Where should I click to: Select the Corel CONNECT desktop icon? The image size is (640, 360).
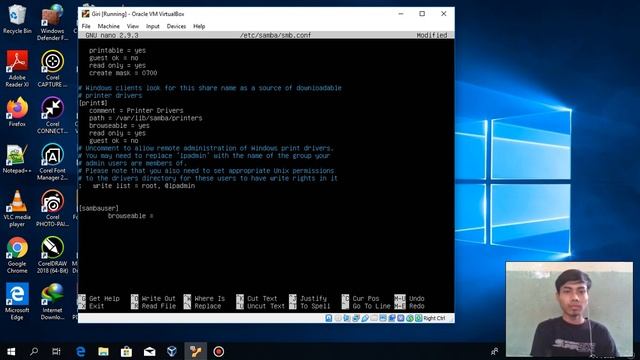tap(52, 116)
